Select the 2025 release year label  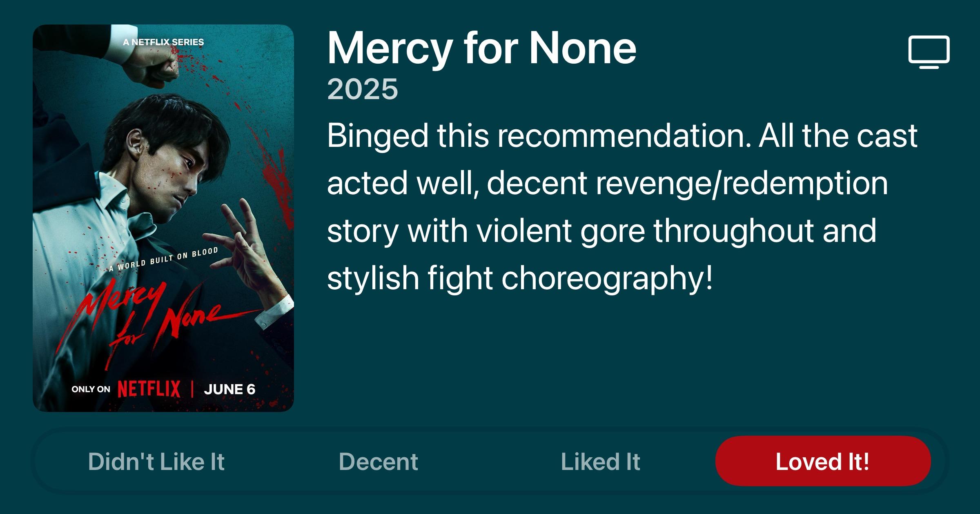pyautogui.click(x=362, y=89)
